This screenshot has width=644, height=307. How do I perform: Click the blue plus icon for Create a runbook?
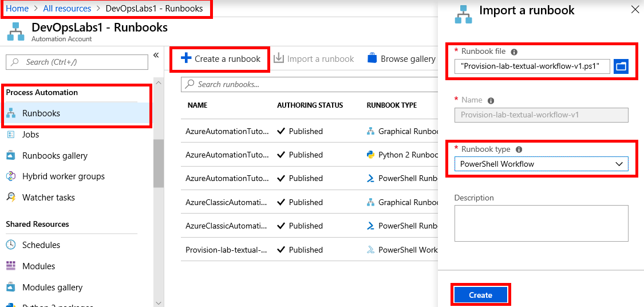pos(186,58)
